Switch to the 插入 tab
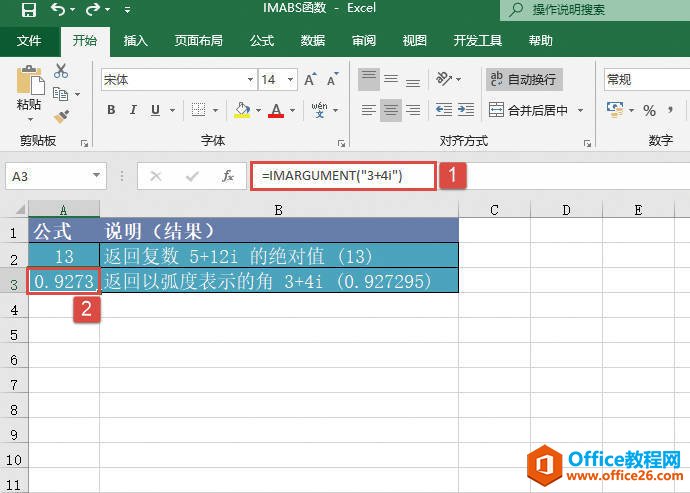690x493 pixels. 136,41
